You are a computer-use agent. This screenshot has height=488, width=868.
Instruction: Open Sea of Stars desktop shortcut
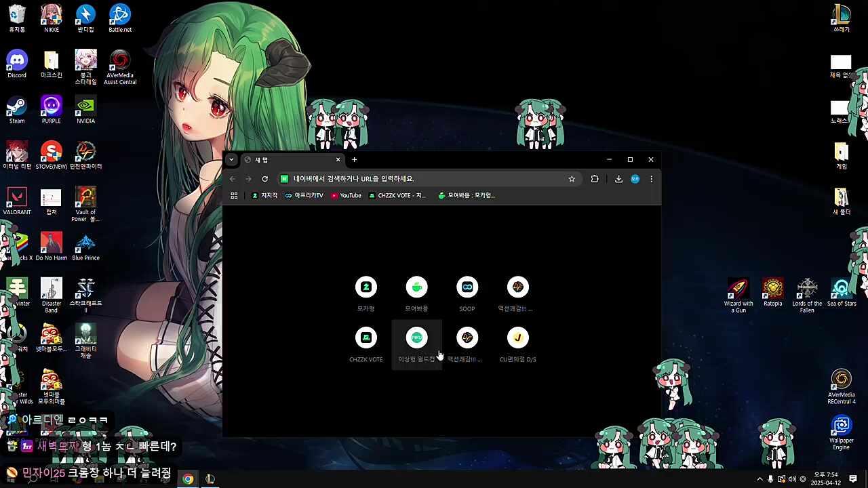click(842, 292)
